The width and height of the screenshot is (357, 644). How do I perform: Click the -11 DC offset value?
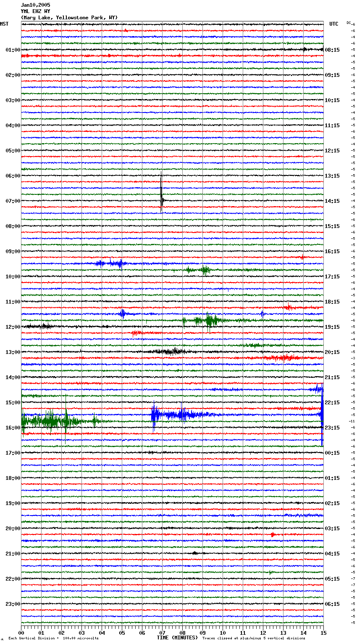pyautogui.click(x=352, y=421)
